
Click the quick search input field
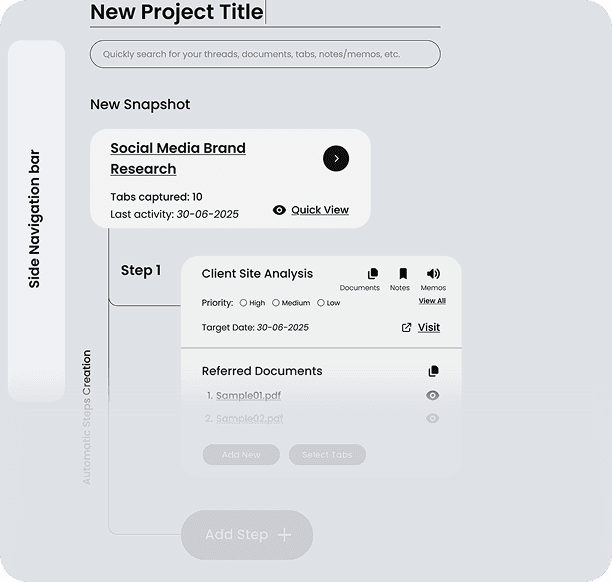click(265, 54)
